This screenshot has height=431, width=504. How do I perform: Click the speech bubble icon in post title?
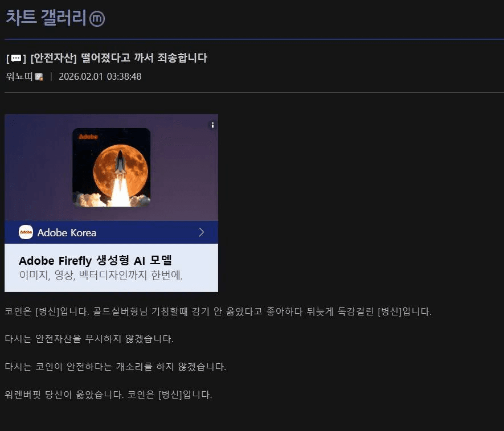[16, 59]
